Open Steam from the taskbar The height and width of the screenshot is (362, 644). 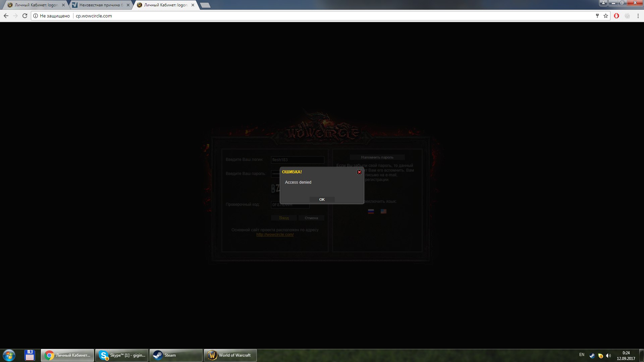(176, 355)
